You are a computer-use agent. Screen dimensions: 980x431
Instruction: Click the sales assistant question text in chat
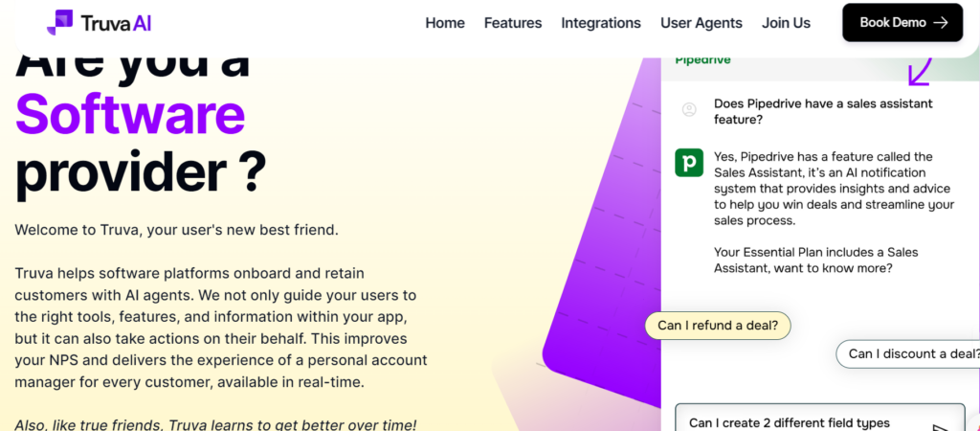(823, 111)
